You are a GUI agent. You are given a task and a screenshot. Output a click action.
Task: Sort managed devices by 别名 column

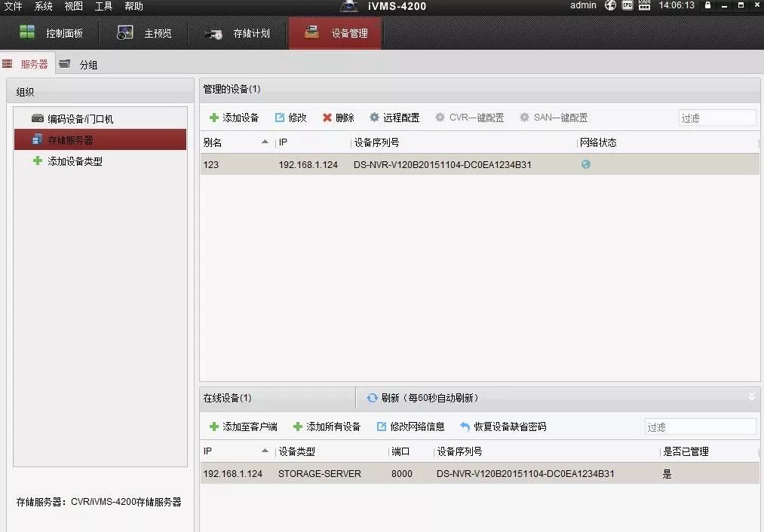pyautogui.click(x=236, y=142)
